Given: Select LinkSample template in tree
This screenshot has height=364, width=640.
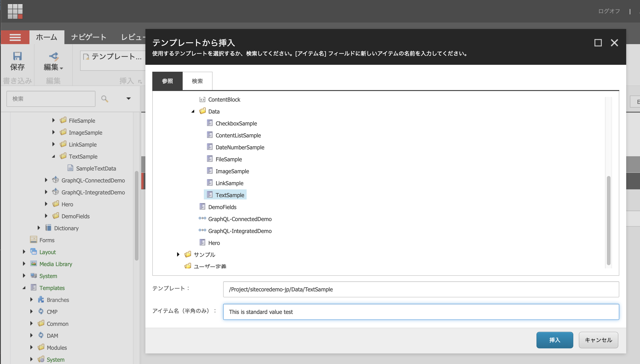Looking at the screenshot, I should (x=229, y=183).
